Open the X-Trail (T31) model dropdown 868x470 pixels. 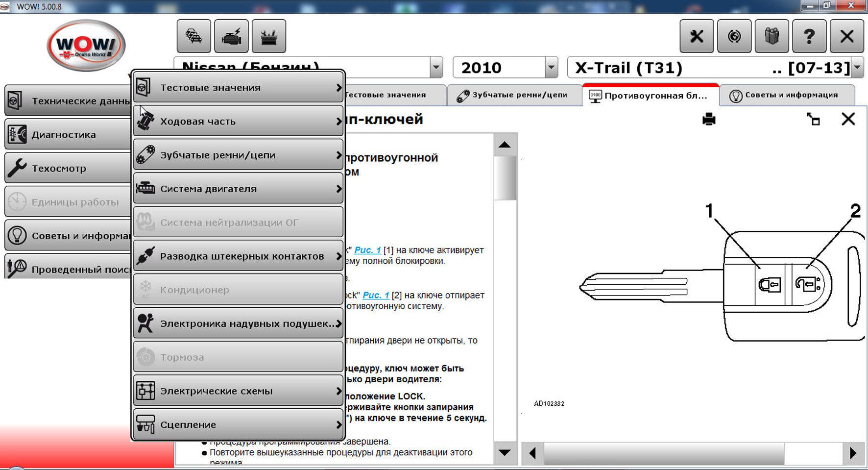click(x=857, y=68)
